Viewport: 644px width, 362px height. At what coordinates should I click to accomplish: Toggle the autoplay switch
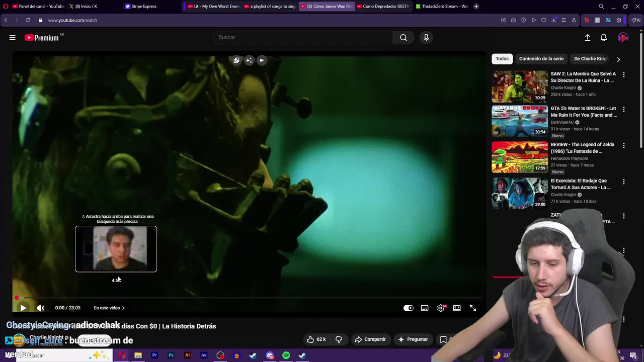409,308
